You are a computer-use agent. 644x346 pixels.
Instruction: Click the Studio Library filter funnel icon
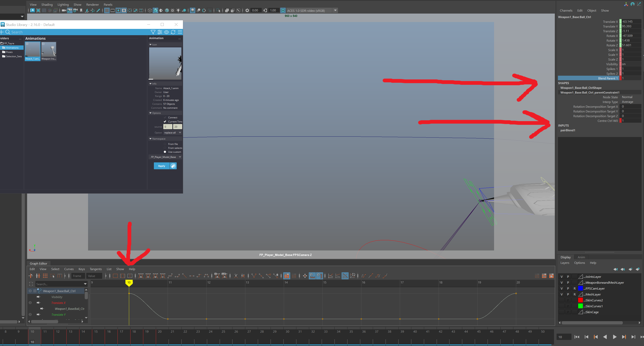pos(153,32)
